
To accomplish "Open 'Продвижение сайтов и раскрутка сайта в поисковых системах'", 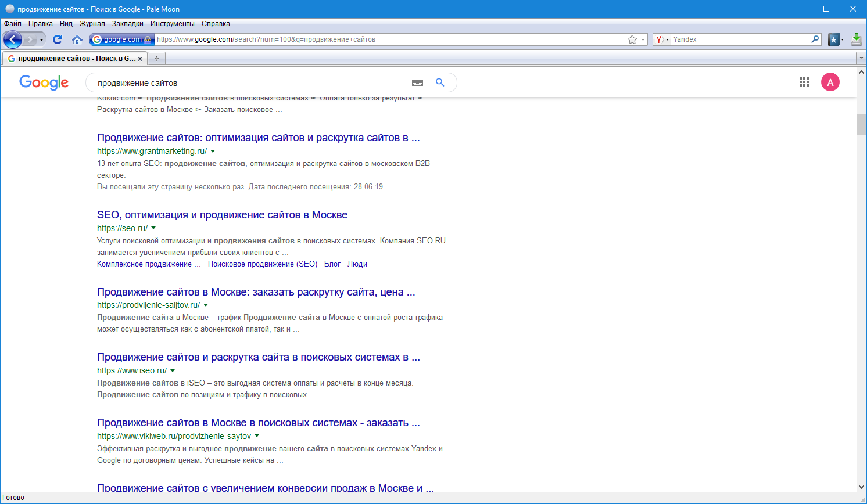I will pyautogui.click(x=258, y=357).
